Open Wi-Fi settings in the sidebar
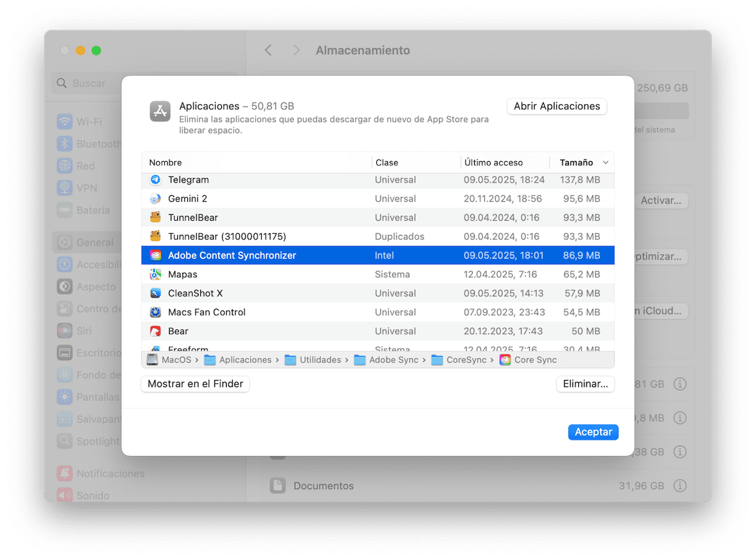Screen dimensions: 756x560 pos(80,122)
